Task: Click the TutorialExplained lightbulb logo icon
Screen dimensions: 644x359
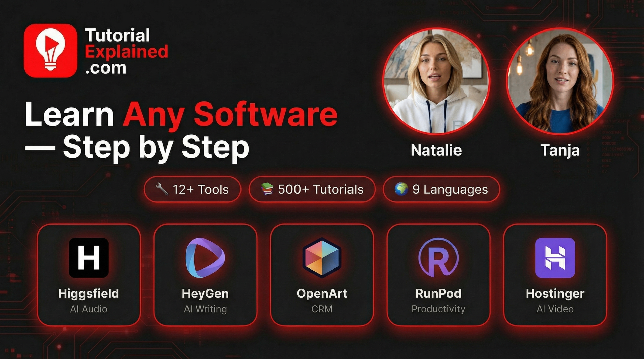Action: 51,51
